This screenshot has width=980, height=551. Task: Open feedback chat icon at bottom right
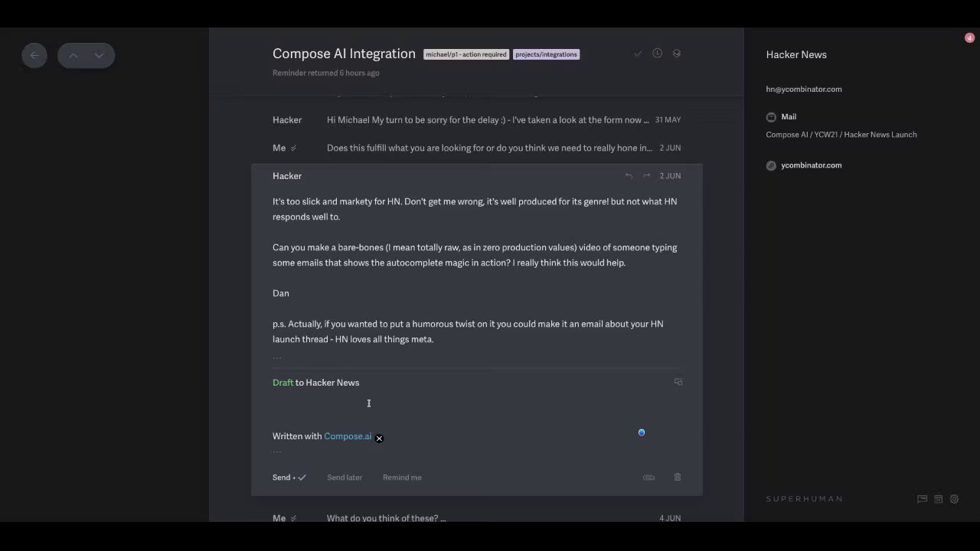pos(923,499)
